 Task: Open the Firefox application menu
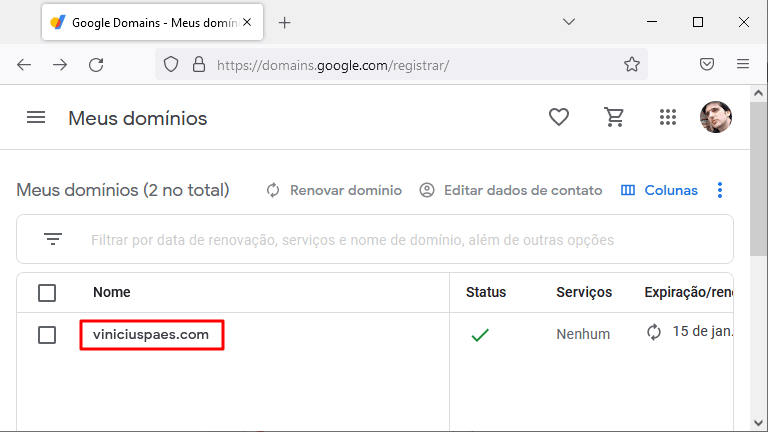click(x=743, y=64)
